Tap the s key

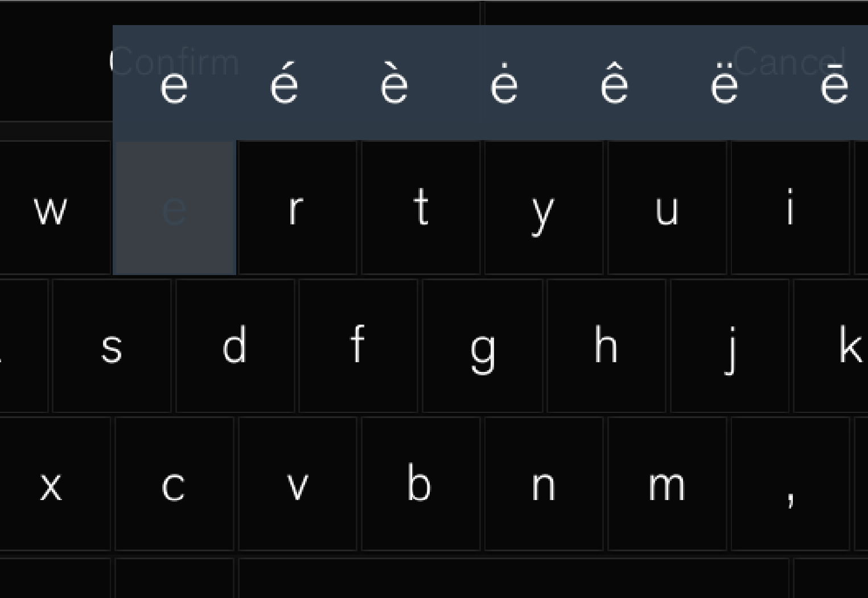112,346
